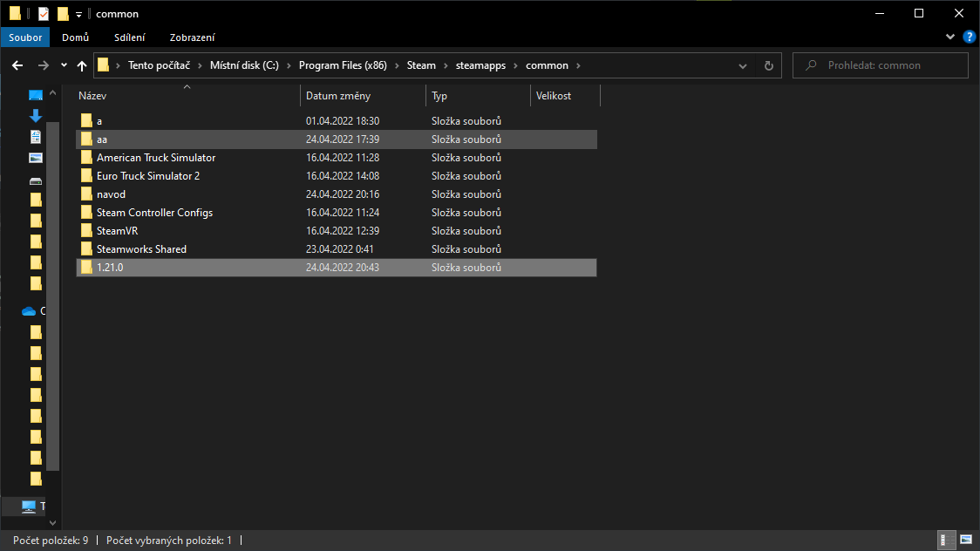Image resolution: width=980 pixels, height=551 pixels.
Task: Select the folder named 'a'
Action: tap(99, 121)
